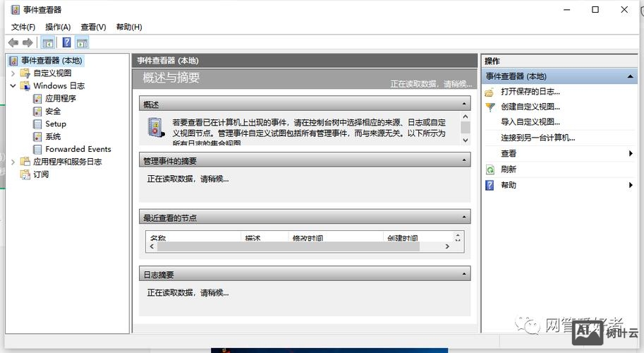Image resolution: width=644 pixels, height=353 pixels.
Task: Click the Forward arrow toolbar icon
Action: click(x=28, y=42)
